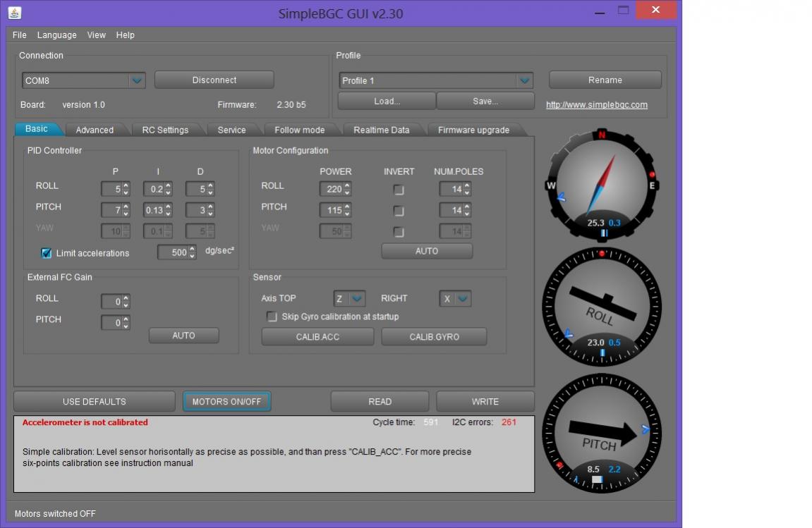Go to the Service tab
The width and height of the screenshot is (812, 528).
click(231, 130)
